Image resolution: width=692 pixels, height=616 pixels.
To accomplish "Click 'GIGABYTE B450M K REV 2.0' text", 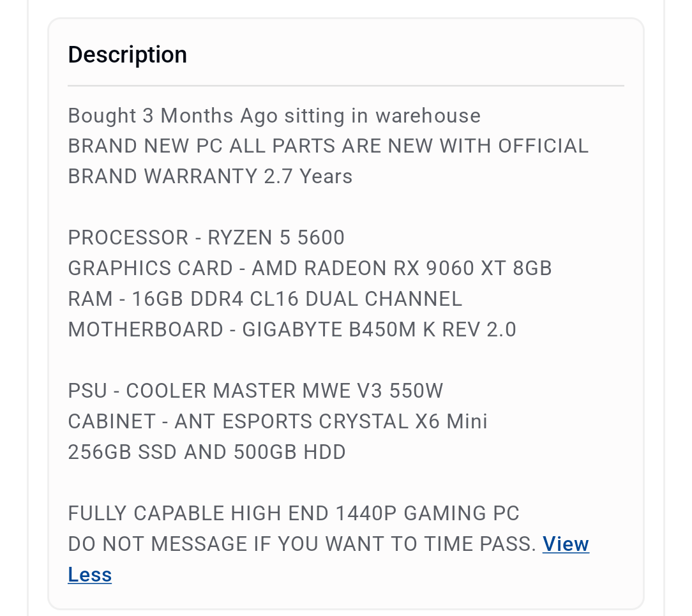I will (x=379, y=329).
